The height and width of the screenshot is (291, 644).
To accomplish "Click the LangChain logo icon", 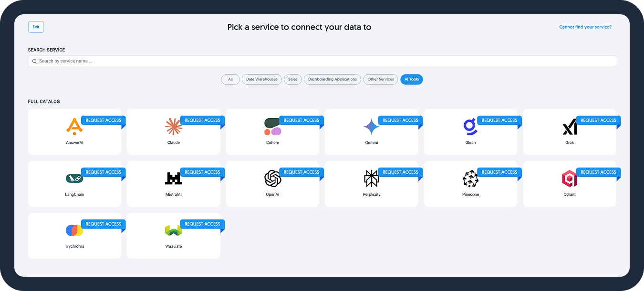I will point(74,179).
